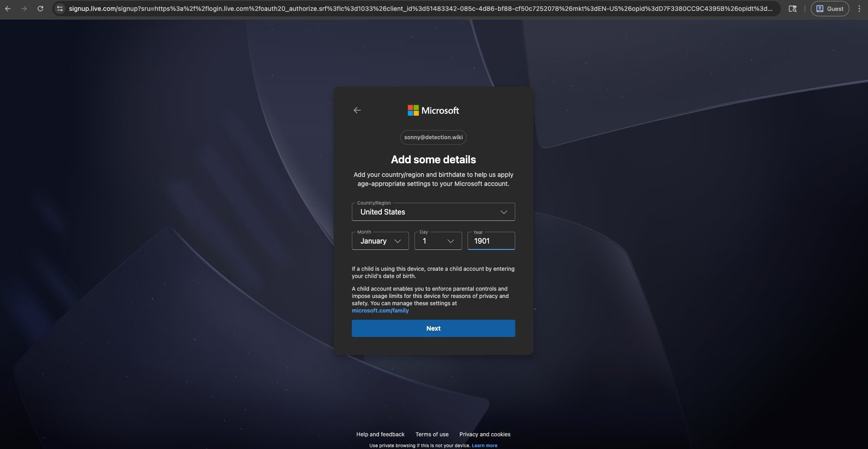The height and width of the screenshot is (449, 868).
Task: Click the sonny@detection.wiki account pill
Action: [x=434, y=137]
